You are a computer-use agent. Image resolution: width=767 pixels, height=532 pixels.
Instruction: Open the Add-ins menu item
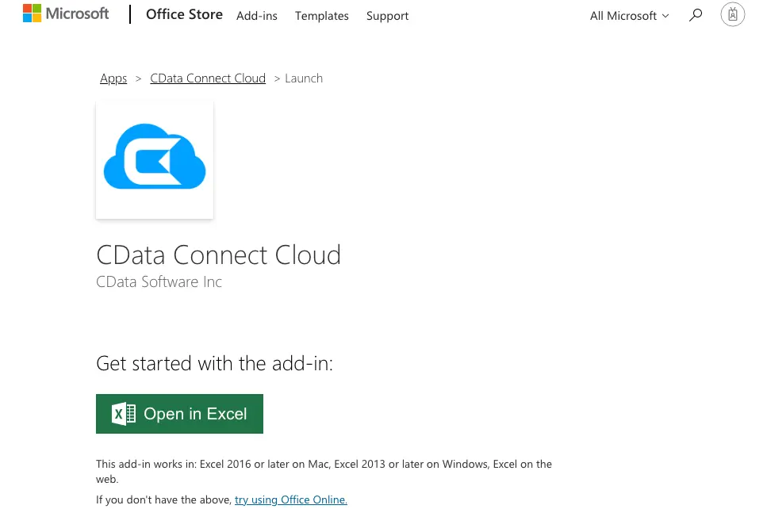pyautogui.click(x=257, y=16)
